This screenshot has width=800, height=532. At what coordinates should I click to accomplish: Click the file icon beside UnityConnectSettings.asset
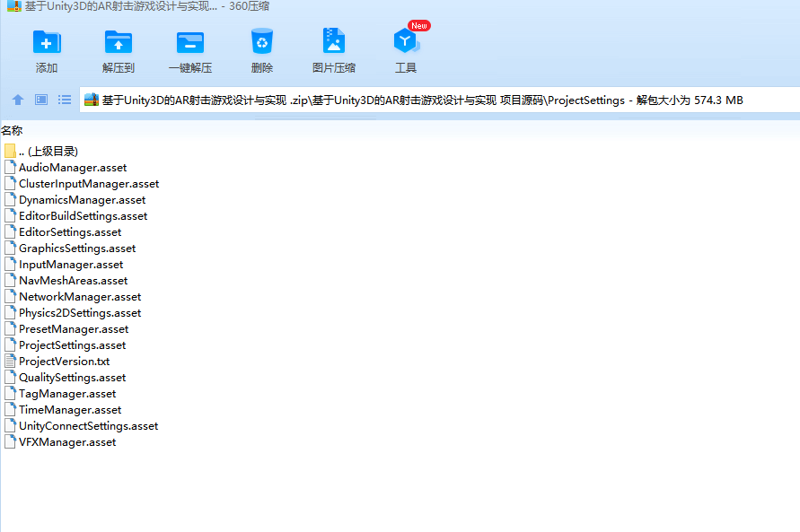point(10,425)
